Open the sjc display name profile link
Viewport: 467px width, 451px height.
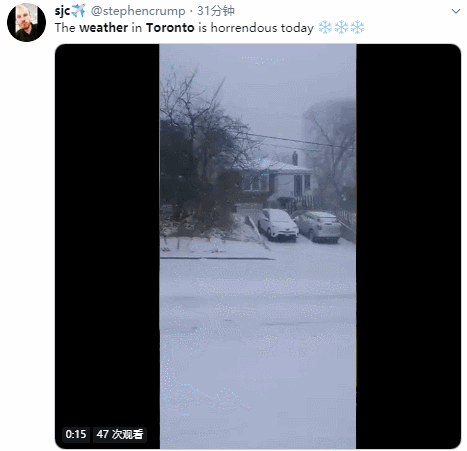(62, 11)
